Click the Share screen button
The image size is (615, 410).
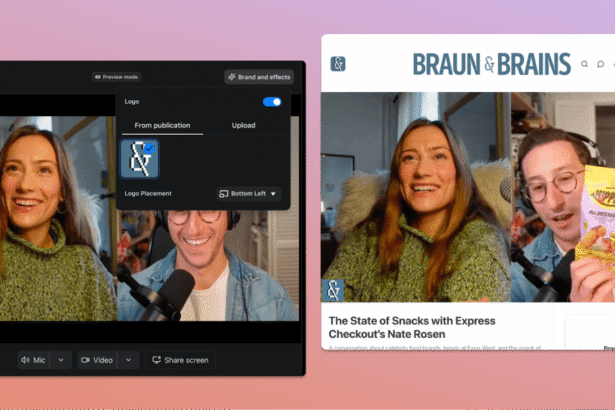pyautogui.click(x=181, y=360)
